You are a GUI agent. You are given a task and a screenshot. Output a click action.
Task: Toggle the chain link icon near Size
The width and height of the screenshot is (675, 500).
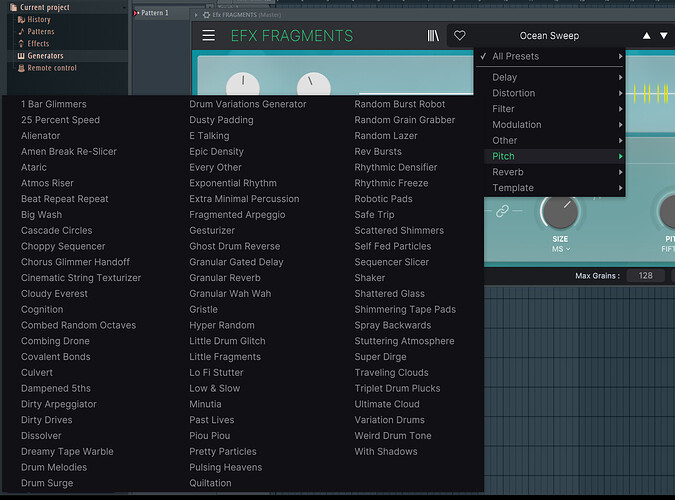[x=502, y=211]
